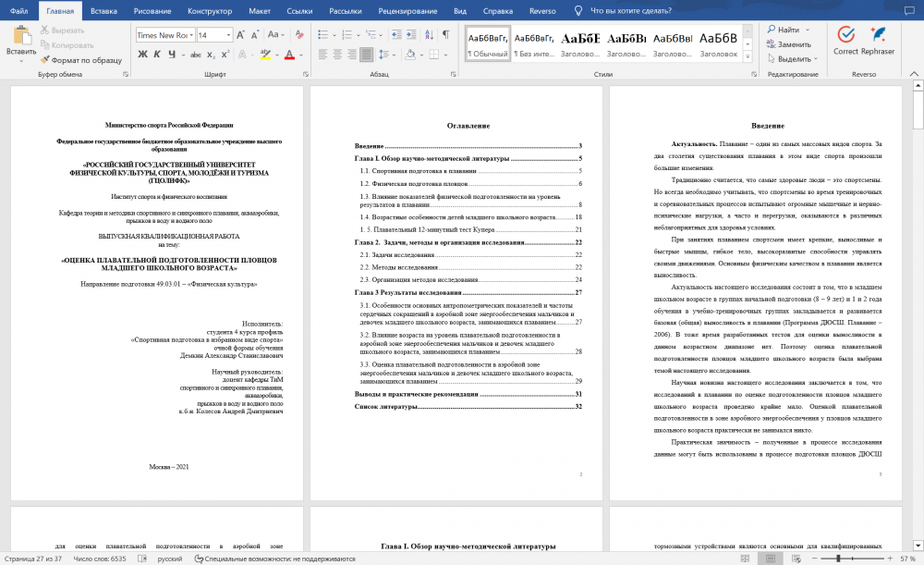Decrease paragraph indent
Screen dimensions: 924x565
coord(396,35)
